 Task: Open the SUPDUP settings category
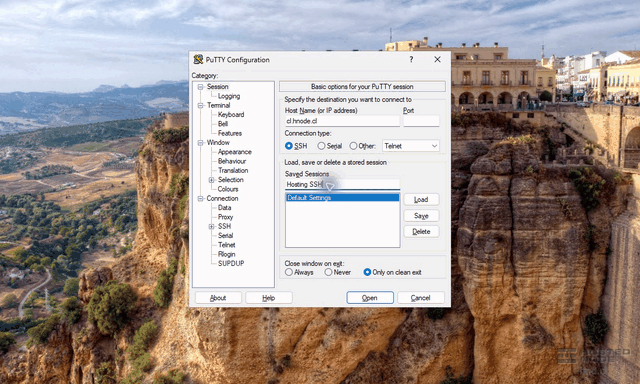[x=231, y=264]
